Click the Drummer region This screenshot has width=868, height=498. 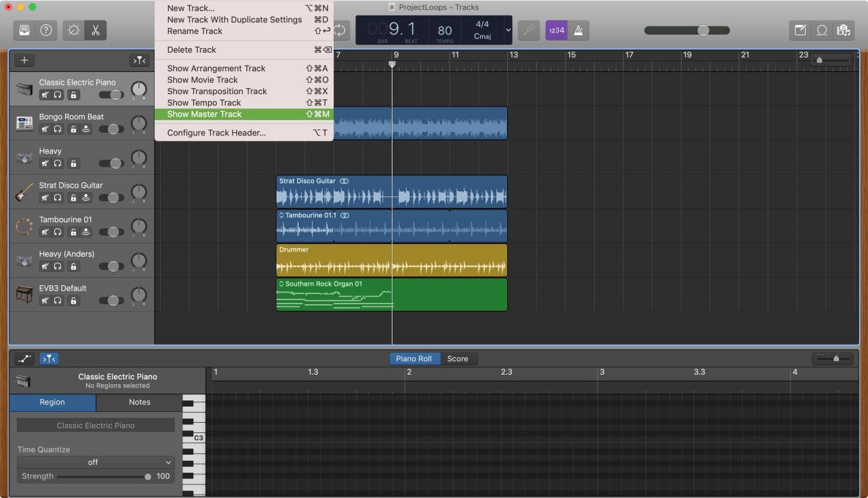click(391, 260)
